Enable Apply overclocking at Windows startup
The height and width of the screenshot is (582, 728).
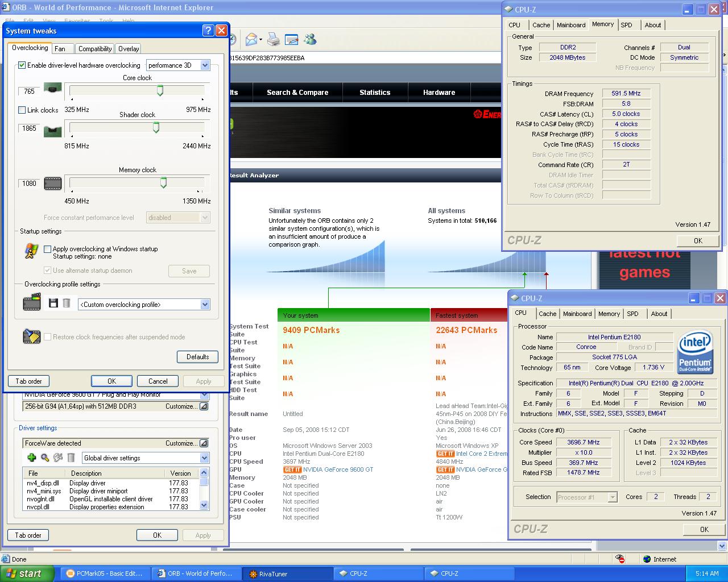pos(48,249)
